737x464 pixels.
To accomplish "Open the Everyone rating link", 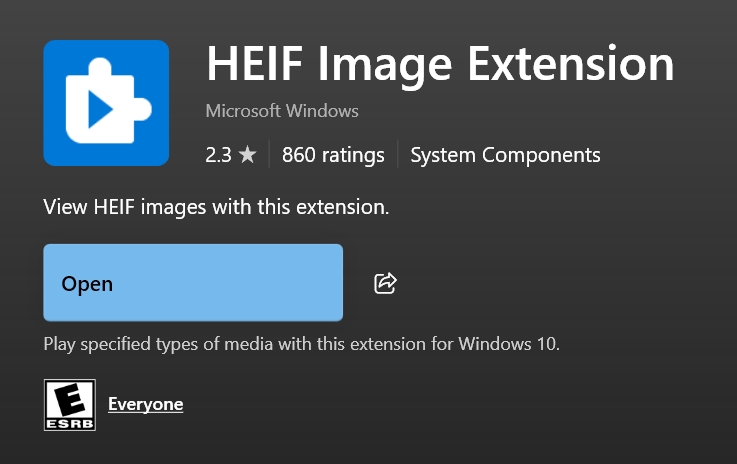I will point(145,404).
